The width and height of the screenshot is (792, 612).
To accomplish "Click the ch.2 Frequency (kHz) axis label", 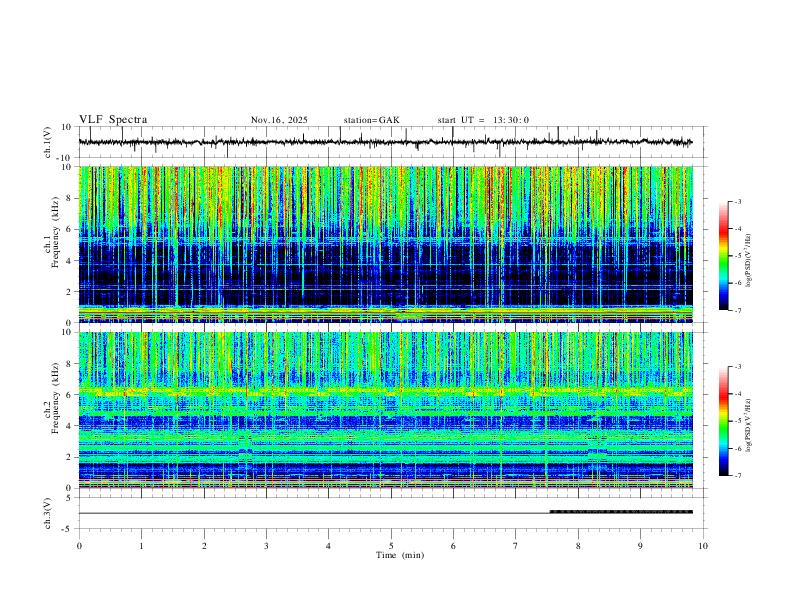I will (x=52, y=398).
